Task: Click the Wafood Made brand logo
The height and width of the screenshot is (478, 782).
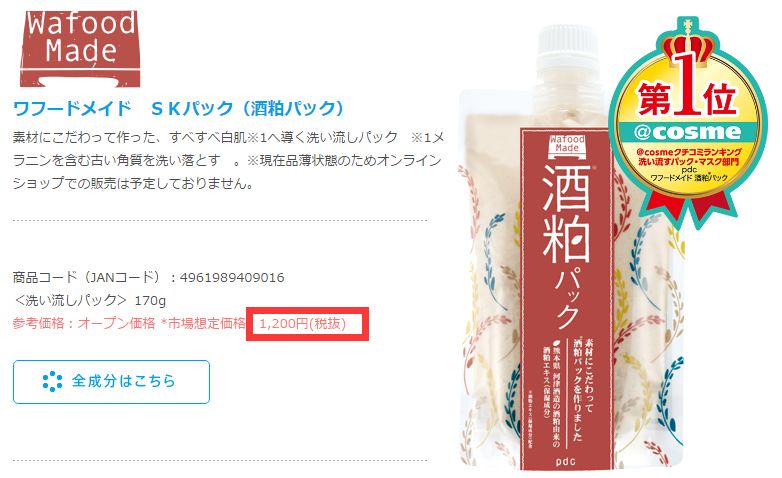Action: [80, 48]
